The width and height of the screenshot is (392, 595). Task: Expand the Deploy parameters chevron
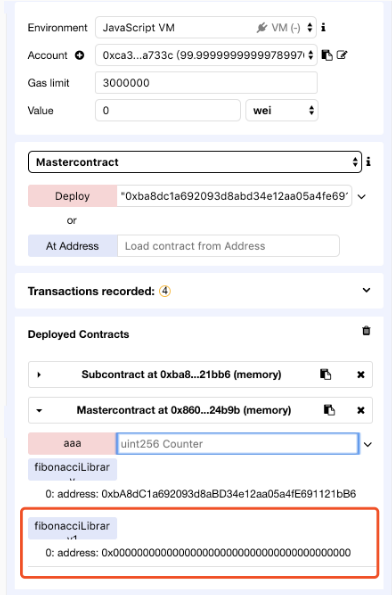pos(362,197)
